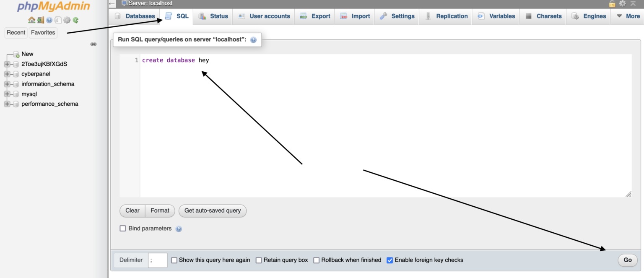The height and width of the screenshot is (278, 644).
Task: Click the padlock icon in top bar
Action: pos(612,3)
